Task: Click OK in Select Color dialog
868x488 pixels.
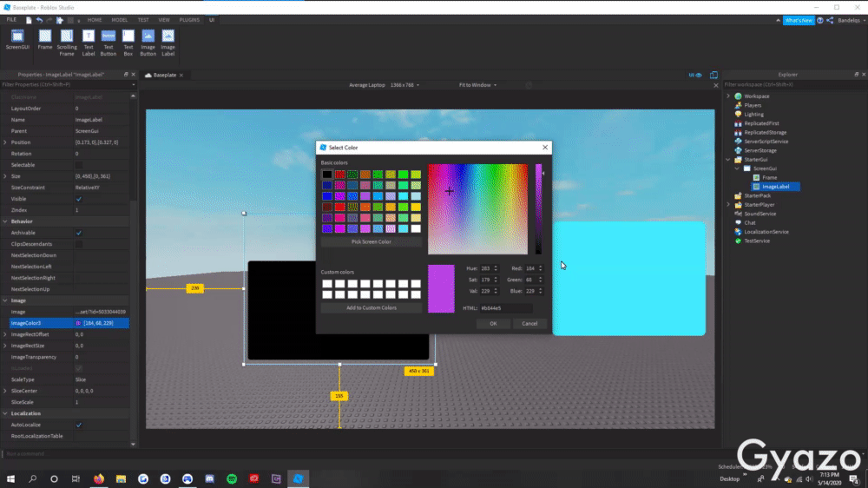Action: 493,324
